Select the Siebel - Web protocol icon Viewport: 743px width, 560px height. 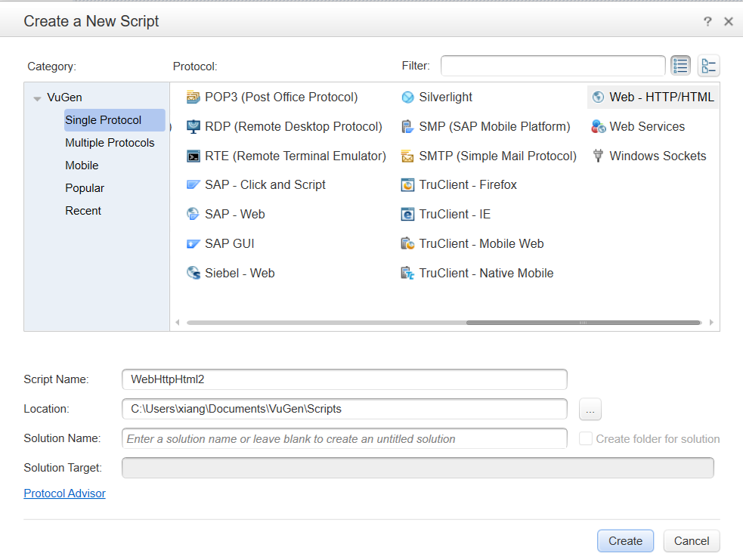[193, 273]
